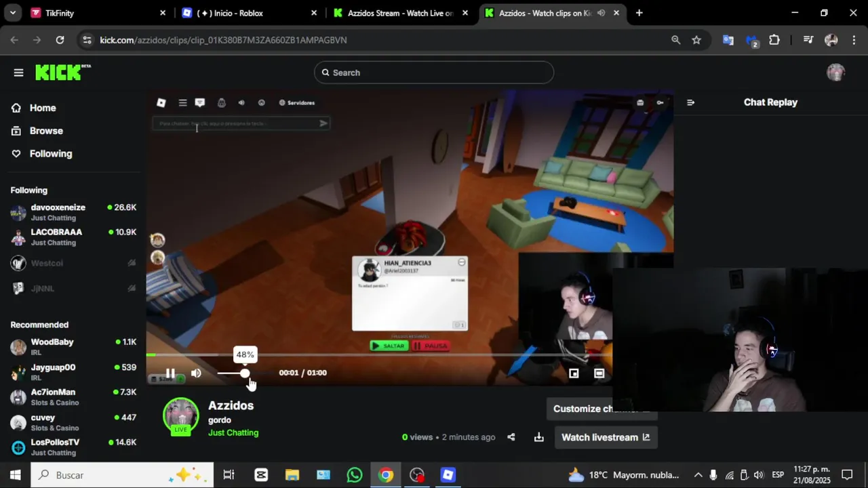This screenshot has height=488, width=868.
Task: Pause the clip playback
Action: point(170,373)
